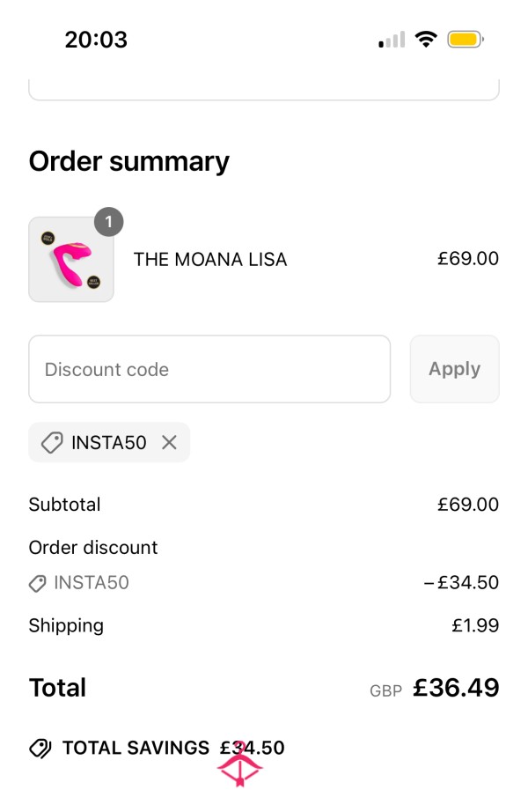The width and height of the screenshot is (528, 812).
Task: Click the Discount code input field
Action: coord(209,369)
